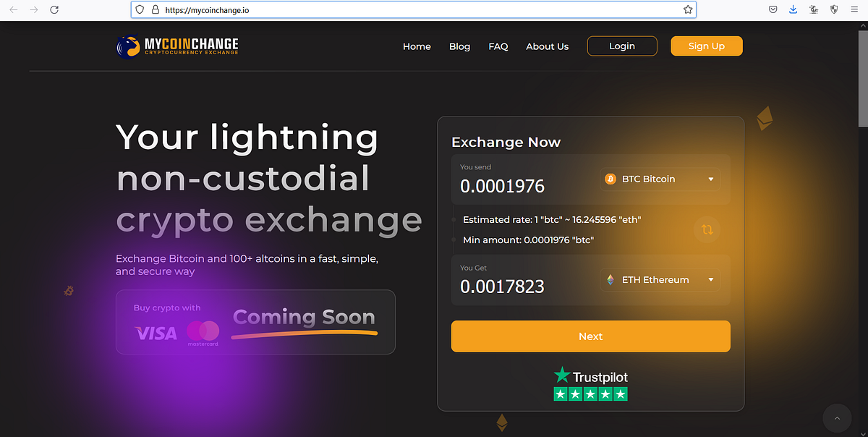Click the Sign Up button

[x=706, y=46]
